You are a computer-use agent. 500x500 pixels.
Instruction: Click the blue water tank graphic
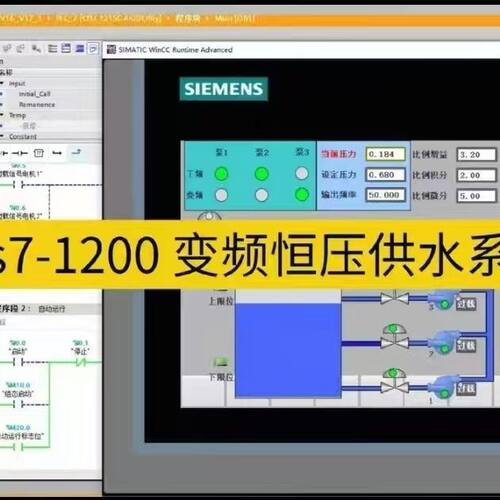288,350
